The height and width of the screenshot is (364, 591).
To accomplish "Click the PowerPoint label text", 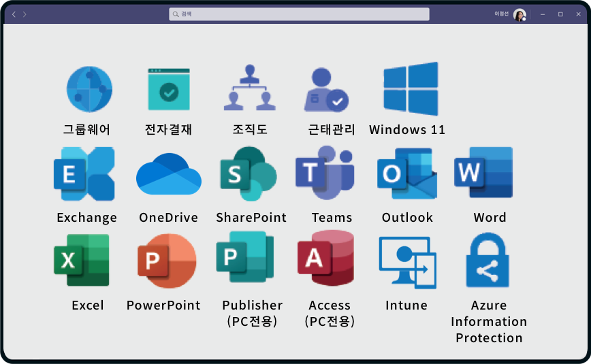I will pos(163,305).
